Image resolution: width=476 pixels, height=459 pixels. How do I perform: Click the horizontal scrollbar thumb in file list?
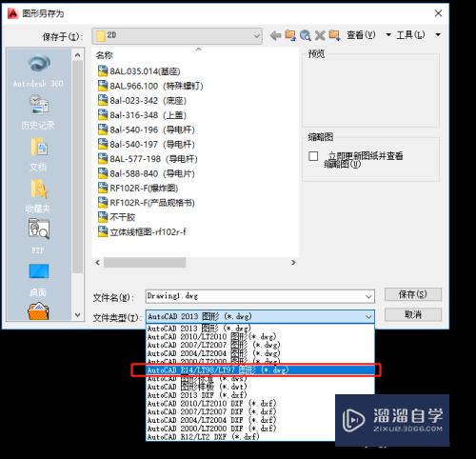[x=145, y=263]
